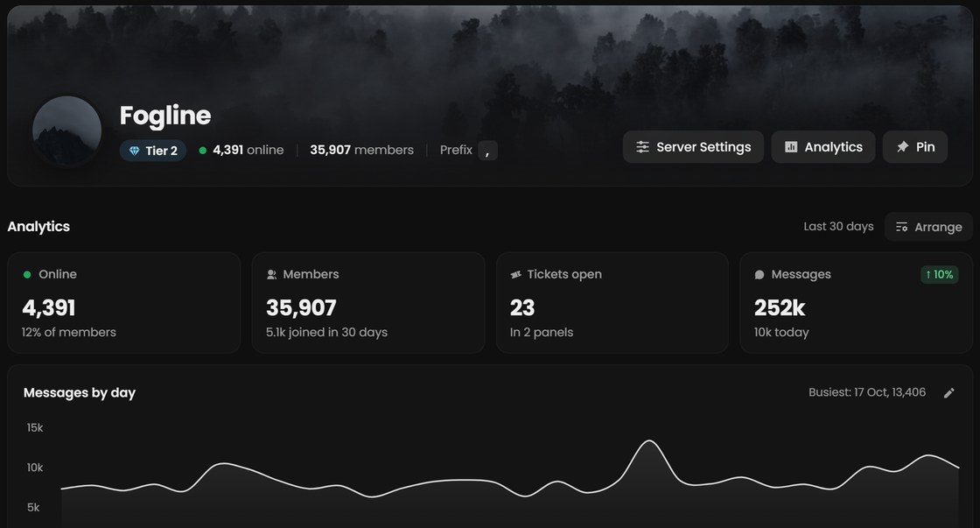The width and height of the screenshot is (980, 528).
Task: Click the 5k axis label
Action: click(x=33, y=507)
